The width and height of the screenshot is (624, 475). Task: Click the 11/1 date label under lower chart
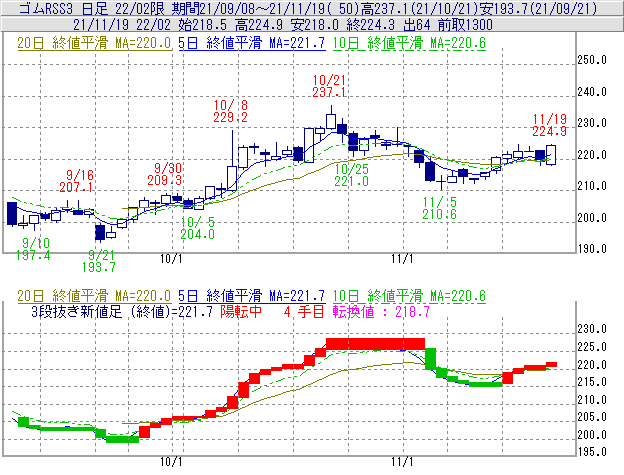[x=402, y=462]
